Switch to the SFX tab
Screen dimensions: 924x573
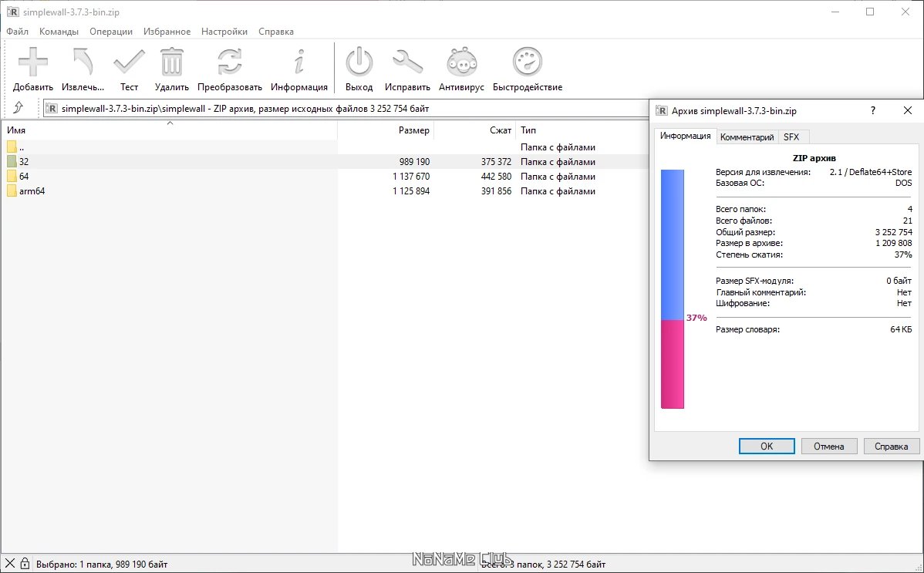(791, 137)
